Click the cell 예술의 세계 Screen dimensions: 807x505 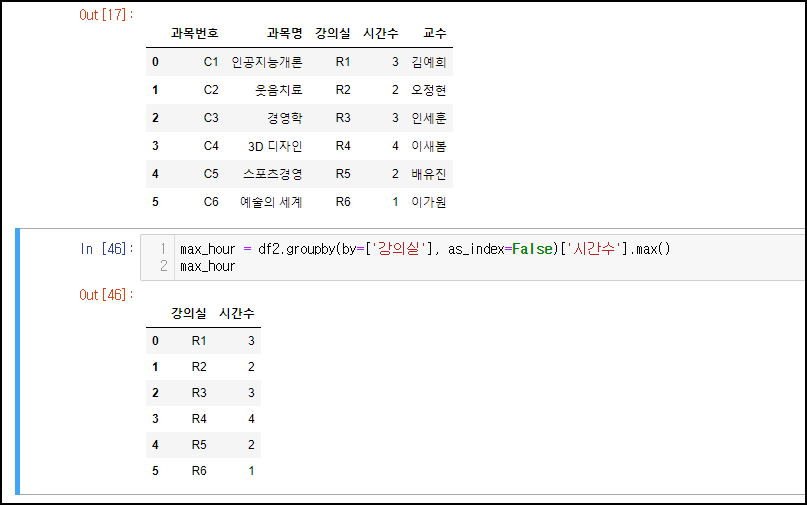(271, 202)
